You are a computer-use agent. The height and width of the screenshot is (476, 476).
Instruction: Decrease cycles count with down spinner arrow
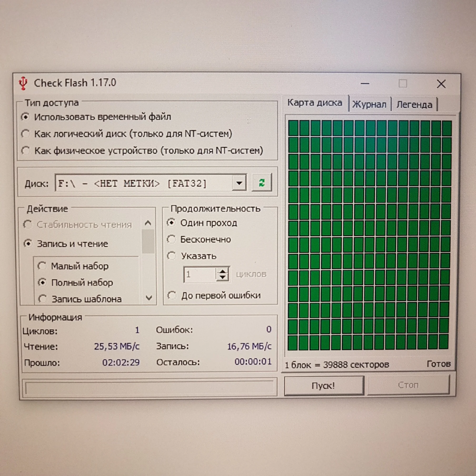[223, 277]
